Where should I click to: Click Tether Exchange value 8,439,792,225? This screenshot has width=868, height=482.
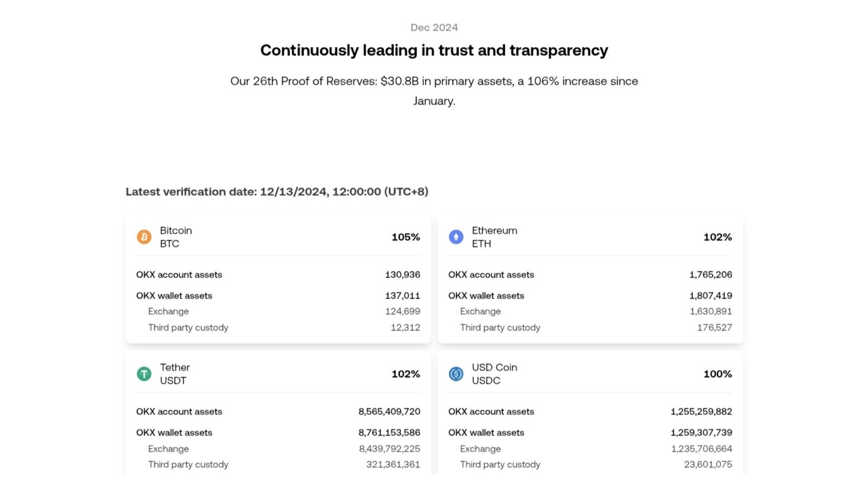pyautogui.click(x=389, y=449)
